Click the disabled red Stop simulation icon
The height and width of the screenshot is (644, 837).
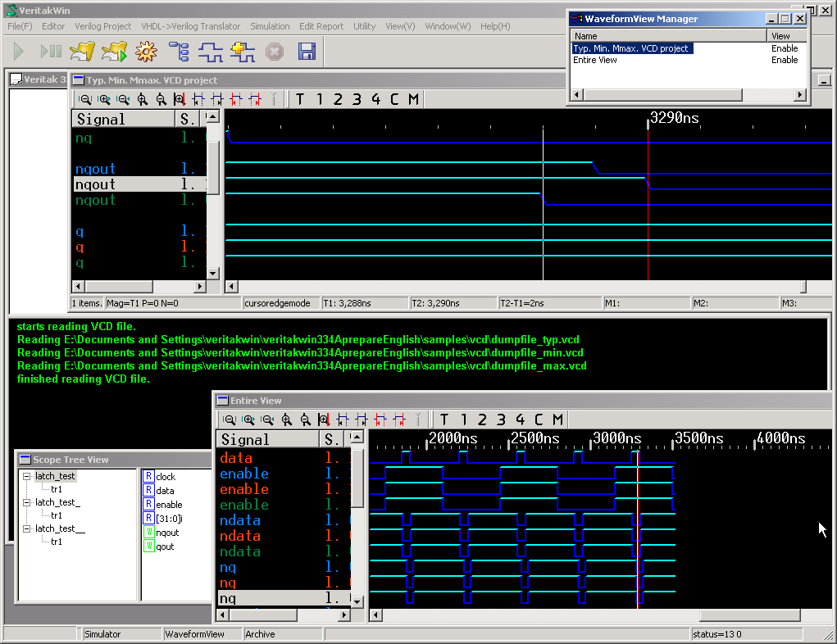click(275, 52)
